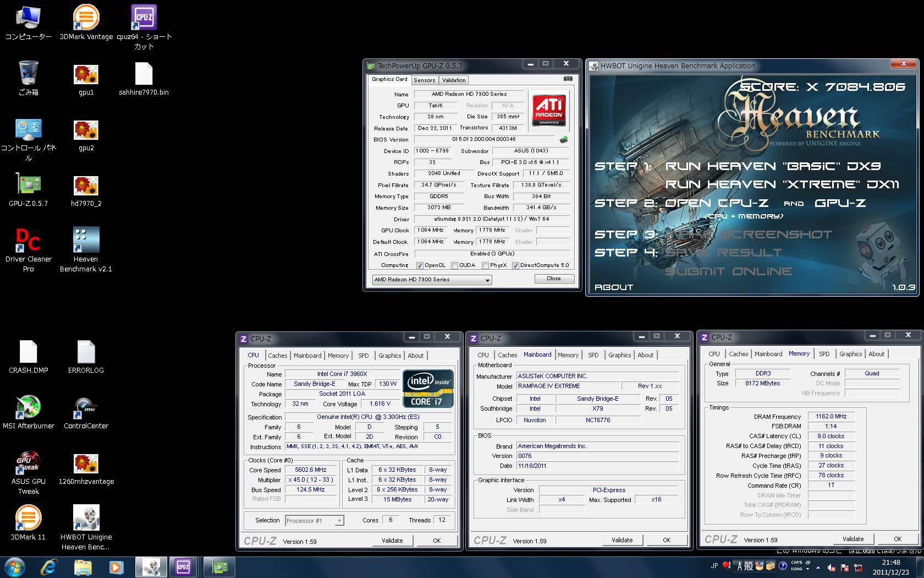Open Internet Explorer from the taskbar

click(x=49, y=566)
